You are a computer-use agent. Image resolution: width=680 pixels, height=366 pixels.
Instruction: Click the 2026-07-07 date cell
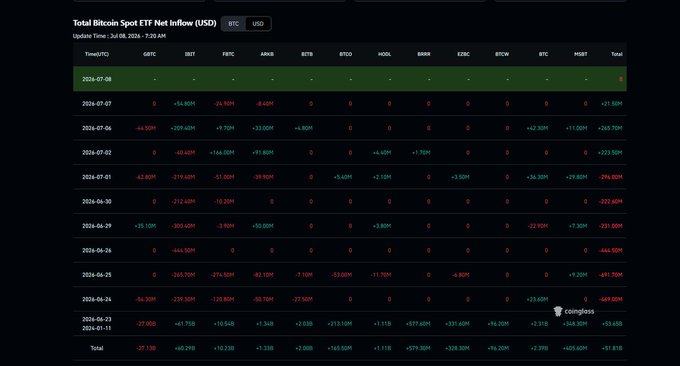click(x=97, y=104)
